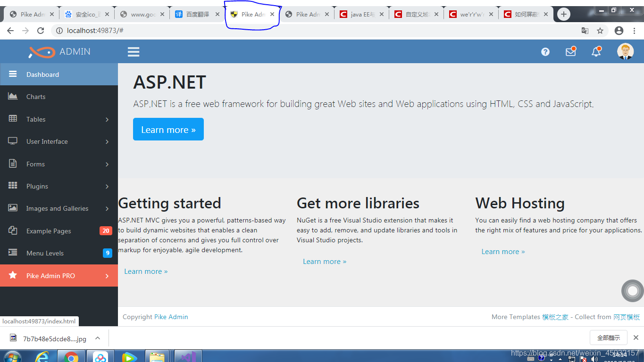The height and width of the screenshot is (362, 644).
Task: Open the Pike Admin footer link
Action: pyautogui.click(x=171, y=317)
